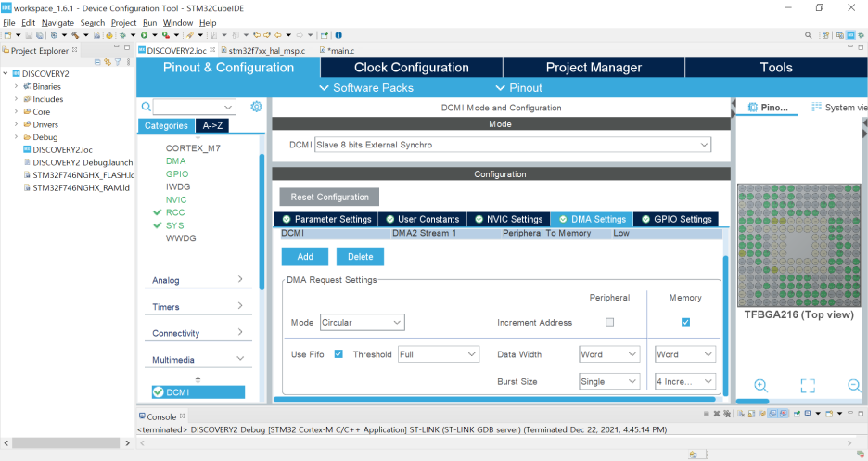This screenshot has height=461, width=868.
Task: Open the DMA Mode Circular dropdown
Action: click(362, 322)
